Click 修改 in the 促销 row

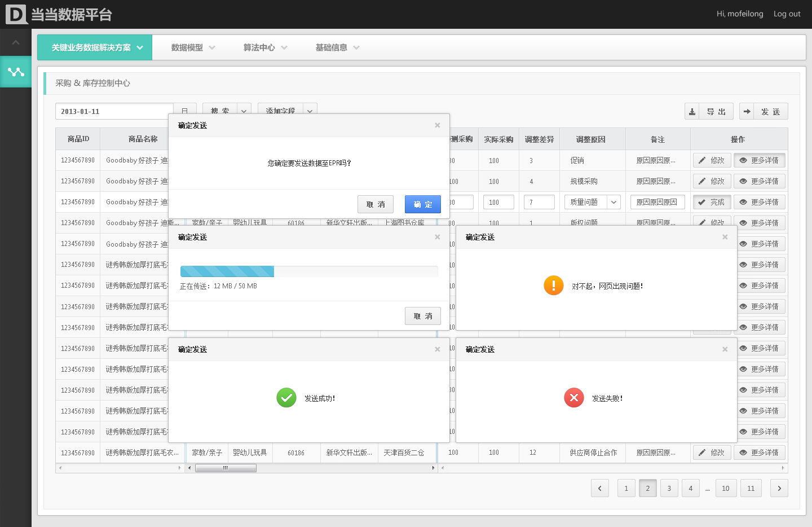click(712, 160)
